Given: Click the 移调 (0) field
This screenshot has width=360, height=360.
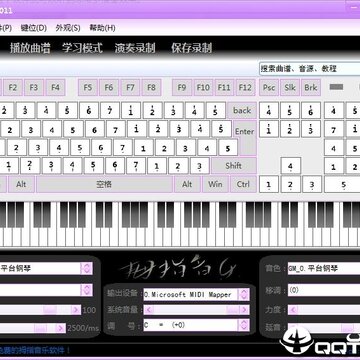Looking at the screenshot, I should (x=324, y=290).
